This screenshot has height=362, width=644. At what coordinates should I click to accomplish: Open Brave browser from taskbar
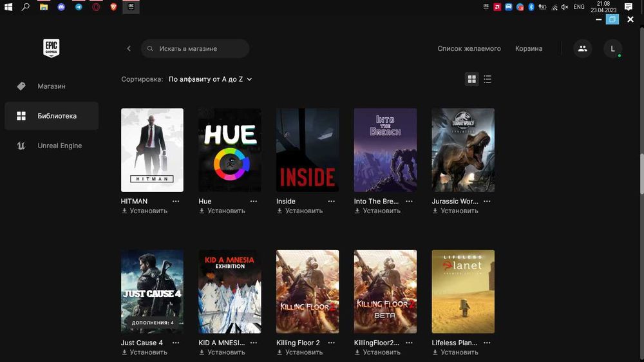(x=114, y=6)
